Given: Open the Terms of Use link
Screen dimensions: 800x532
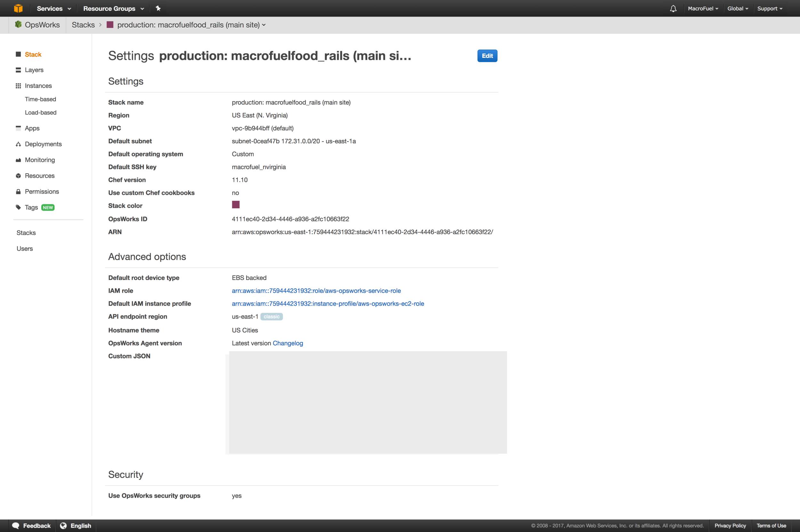Looking at the screenshot, I should [771, 526].
